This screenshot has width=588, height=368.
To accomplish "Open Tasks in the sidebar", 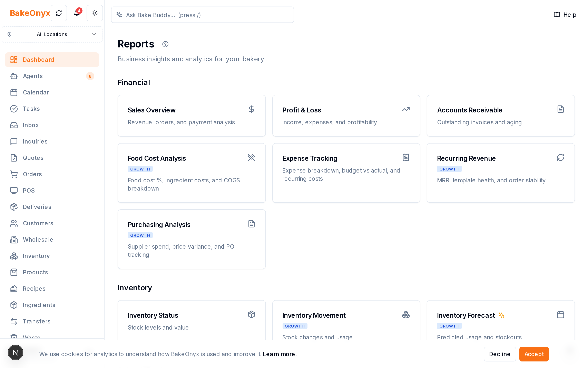I will (52, 109).
